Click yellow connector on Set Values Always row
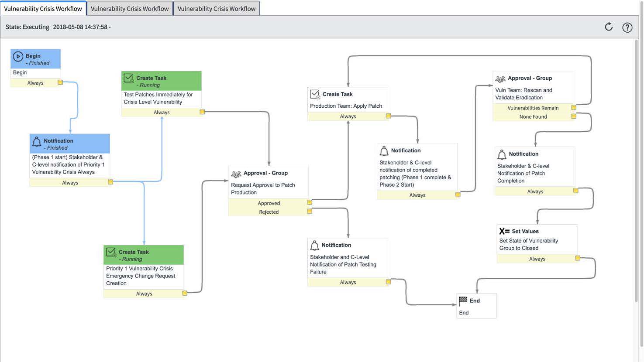The height and width of the screenshot is (362, 644). pyautogui.click(x=578, y=258)
